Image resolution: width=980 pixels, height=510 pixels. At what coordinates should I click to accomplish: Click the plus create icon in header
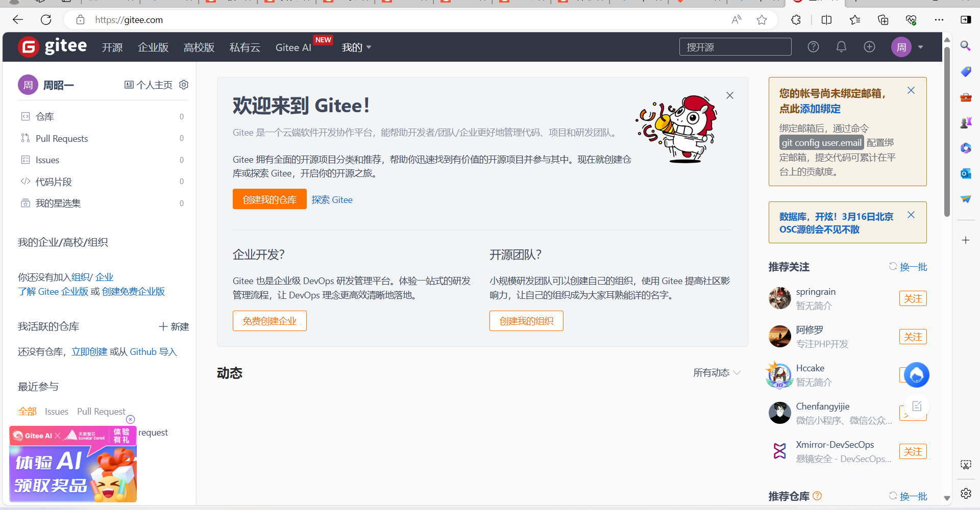point(869,47)
